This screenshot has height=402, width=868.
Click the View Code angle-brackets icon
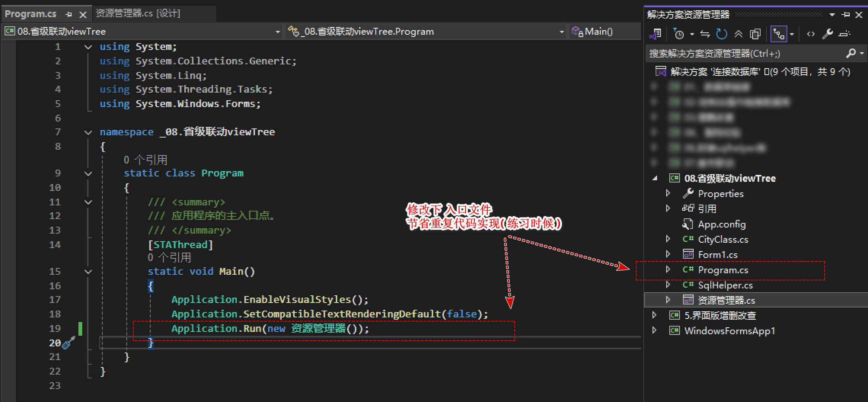pyautogui.click(x=811, y=34)
